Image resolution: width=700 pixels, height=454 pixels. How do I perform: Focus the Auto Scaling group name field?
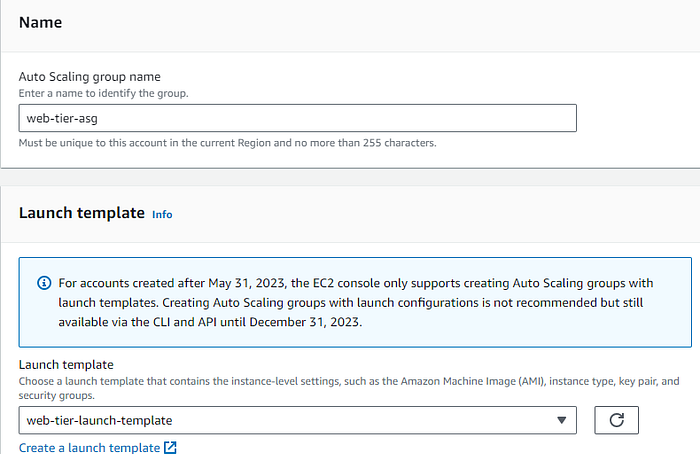point(297,118)
